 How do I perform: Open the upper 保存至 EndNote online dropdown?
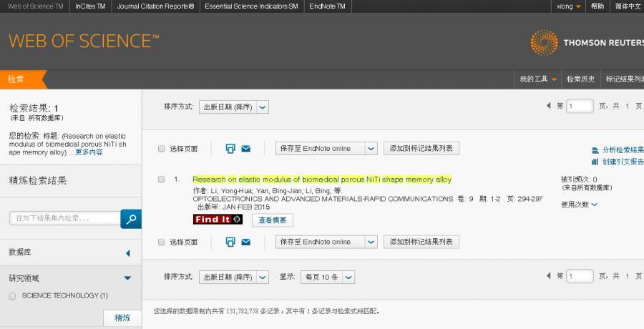[x=326, y=148]
